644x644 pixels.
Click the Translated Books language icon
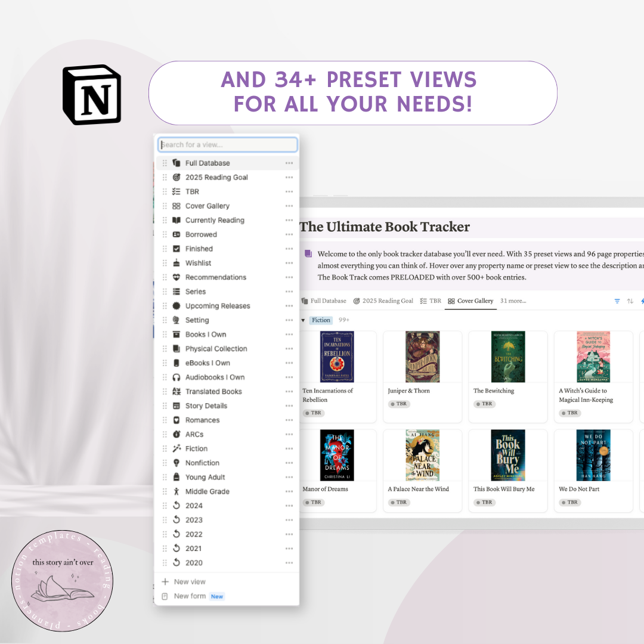(x=176, y=392)
